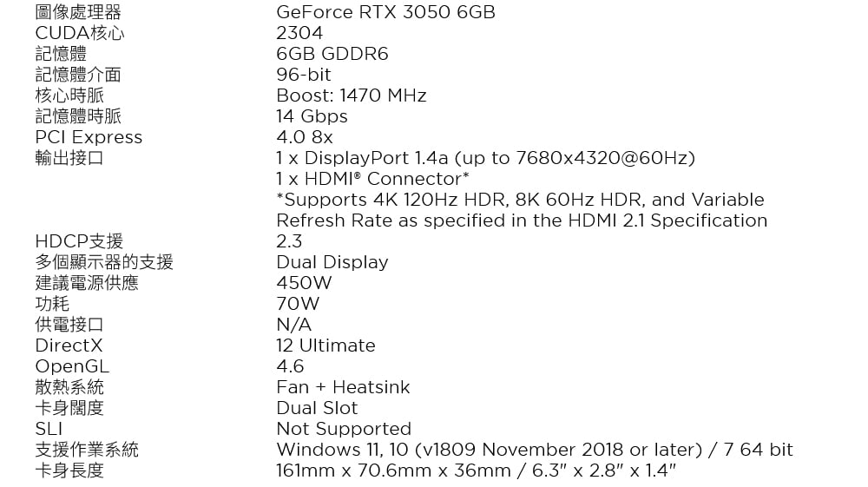Click the GeForce RTX 3050 6GB text
868x487 pixels.
point(385,12)
